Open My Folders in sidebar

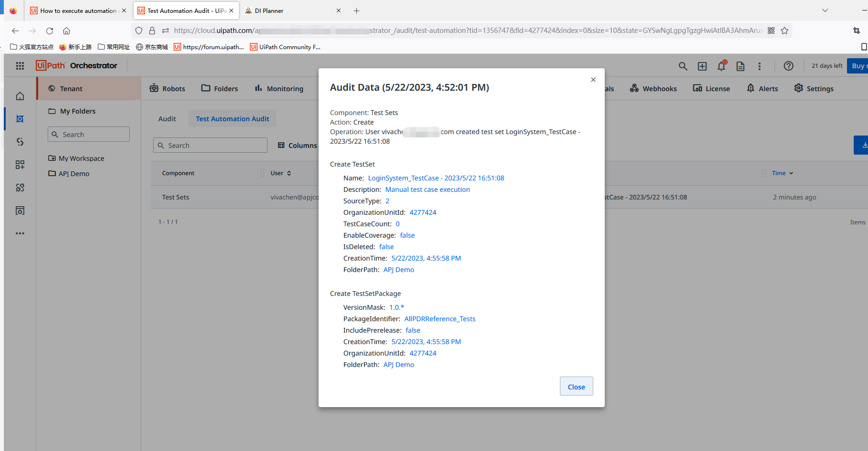tap(72, 111)
